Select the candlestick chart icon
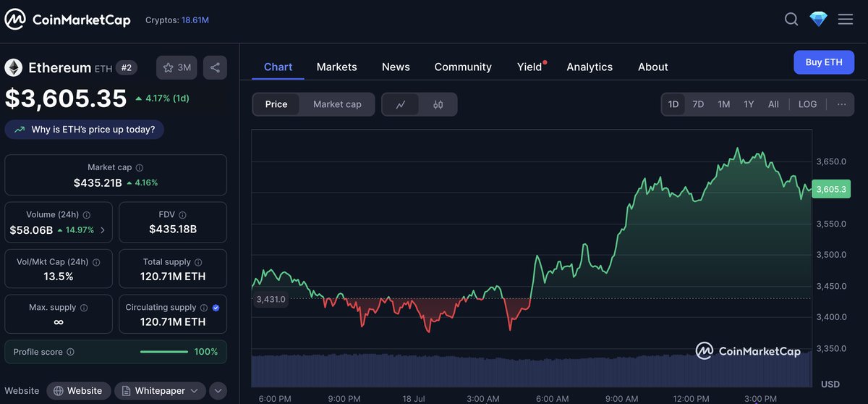The width and height of the screenshot is (868, 404). [x=438, y=104]
